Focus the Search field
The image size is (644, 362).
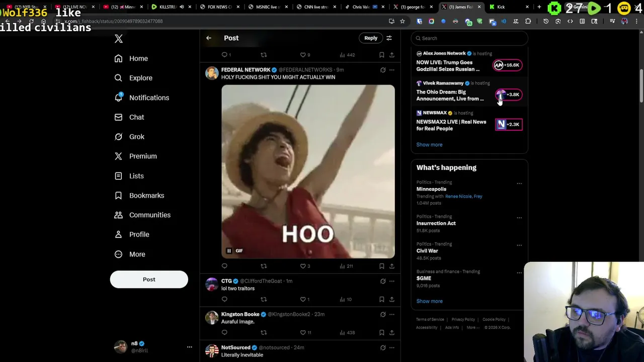(x=469, y=38)
